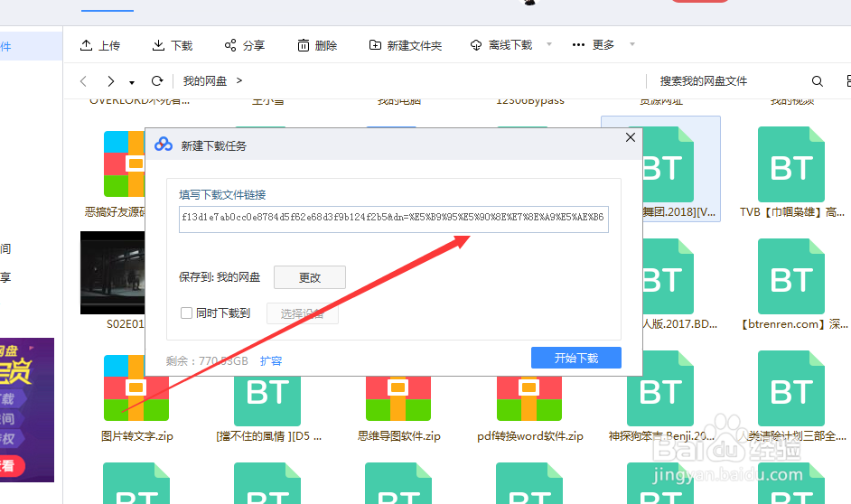The width and height of the screenshot is (851, 504).
Task: Close the 新建下载任务 dialog
Action: point(630,137)
